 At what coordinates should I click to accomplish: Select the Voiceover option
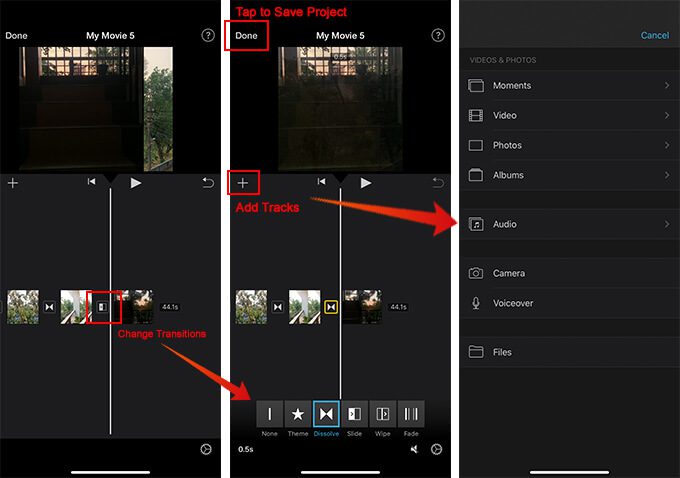[x=569, y=303]
